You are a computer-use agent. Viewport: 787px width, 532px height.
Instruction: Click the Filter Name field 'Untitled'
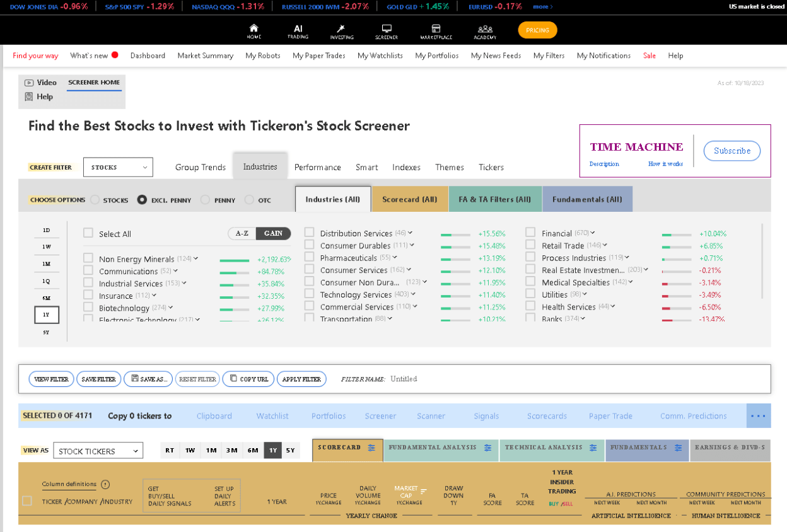[404, 379]
